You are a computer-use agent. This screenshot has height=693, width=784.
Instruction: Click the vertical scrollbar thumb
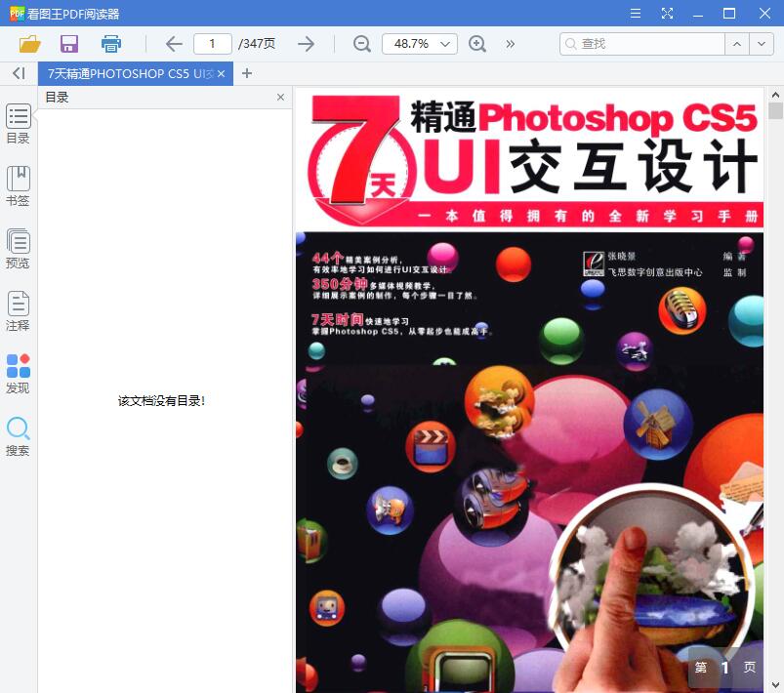pyautogui.click(x=775, y=110)
